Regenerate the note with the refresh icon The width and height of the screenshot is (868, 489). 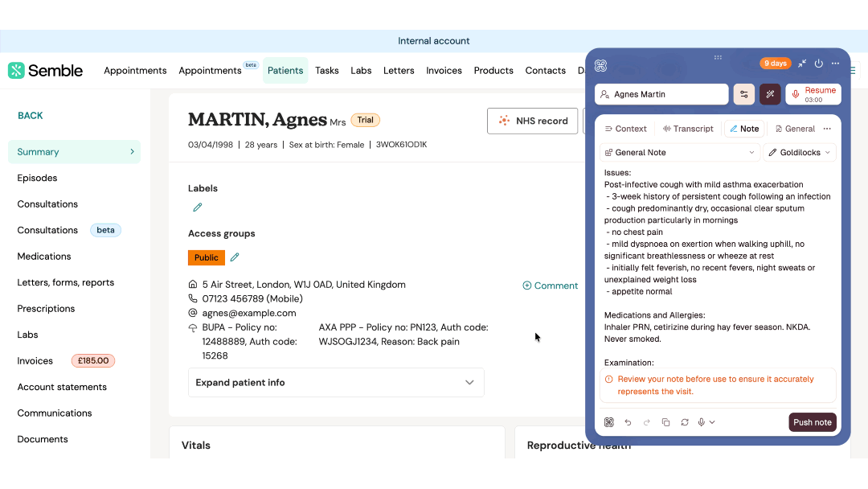point(685,422)
